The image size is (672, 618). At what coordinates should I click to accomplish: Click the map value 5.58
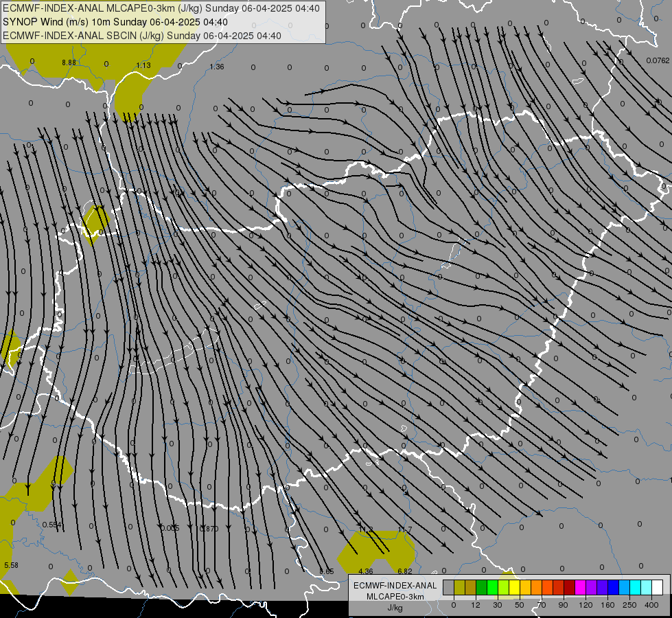point(11,565)
